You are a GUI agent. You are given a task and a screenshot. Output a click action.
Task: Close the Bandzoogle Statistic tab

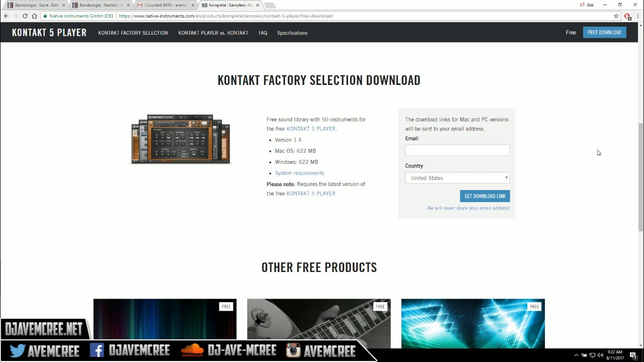tap(128, 5)
